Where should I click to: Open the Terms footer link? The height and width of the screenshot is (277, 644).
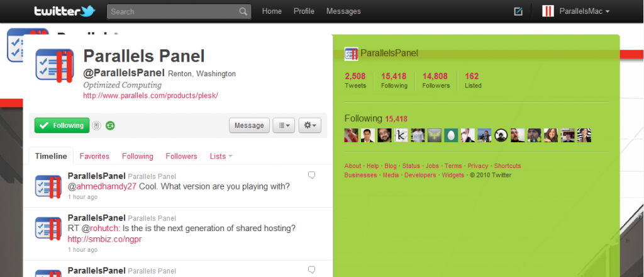coord(453,166)
